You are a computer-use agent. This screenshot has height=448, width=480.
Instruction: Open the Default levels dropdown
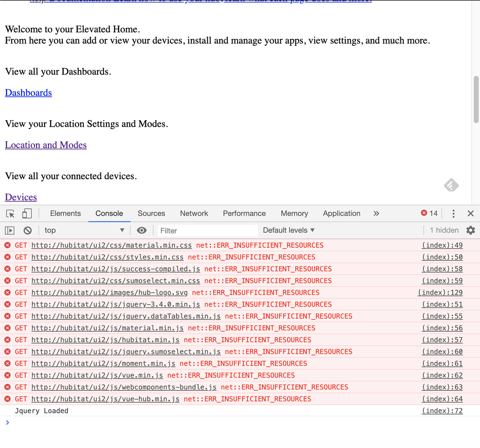288,230
